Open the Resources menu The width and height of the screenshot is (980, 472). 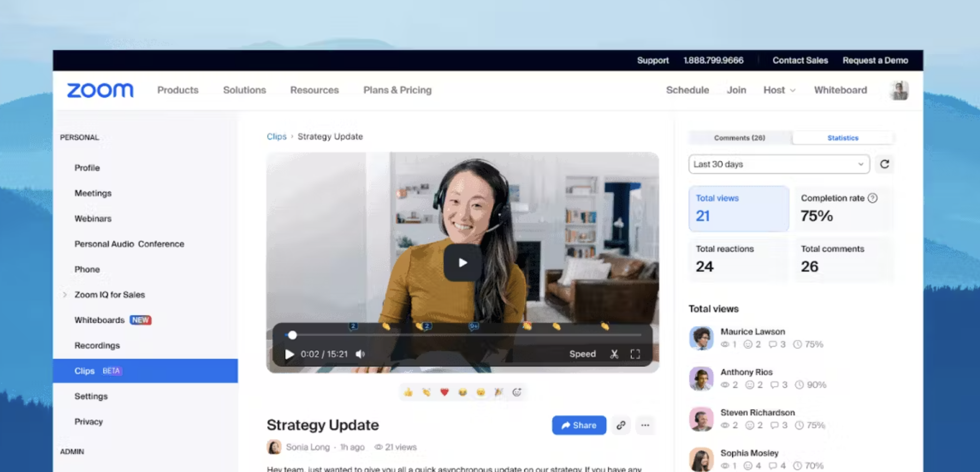(314, 90)
